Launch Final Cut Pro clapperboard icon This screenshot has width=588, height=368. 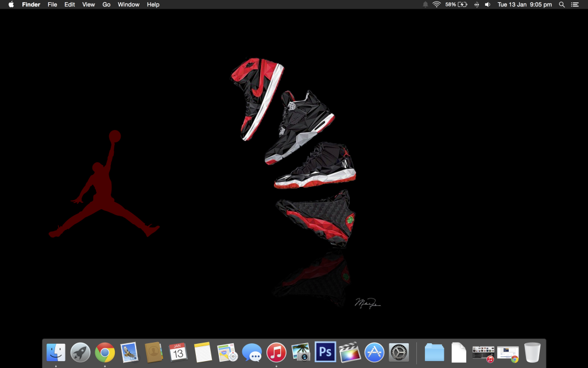click(x=350, y=352)
